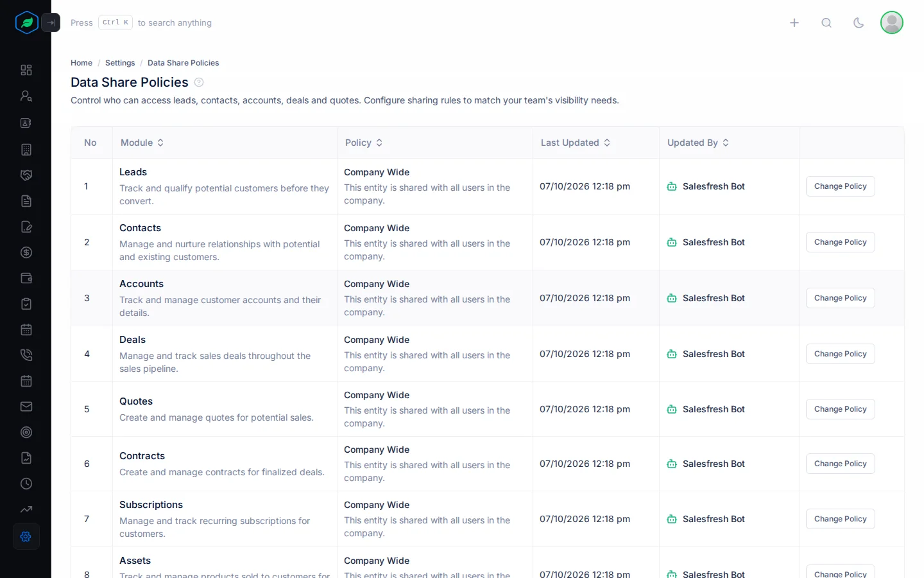Click the Subscriptions module name
The height and width of the screenshot is (578, 924).
pos(151,505)
